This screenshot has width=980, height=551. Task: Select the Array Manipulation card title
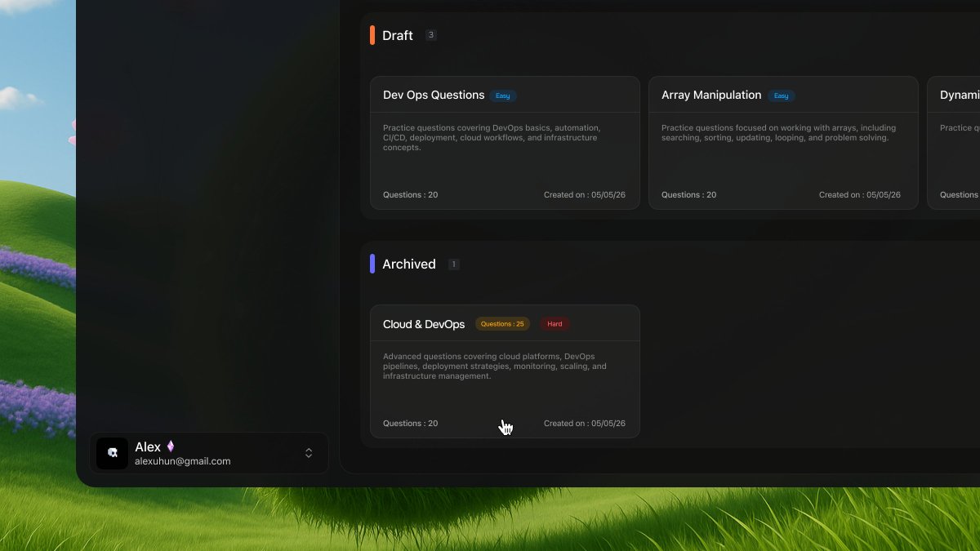pos(711,95)
